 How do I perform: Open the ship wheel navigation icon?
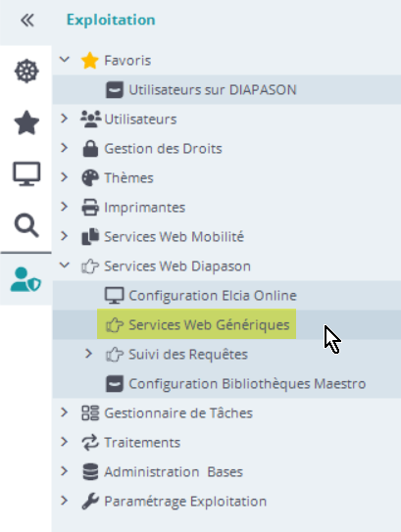(26, 72)
